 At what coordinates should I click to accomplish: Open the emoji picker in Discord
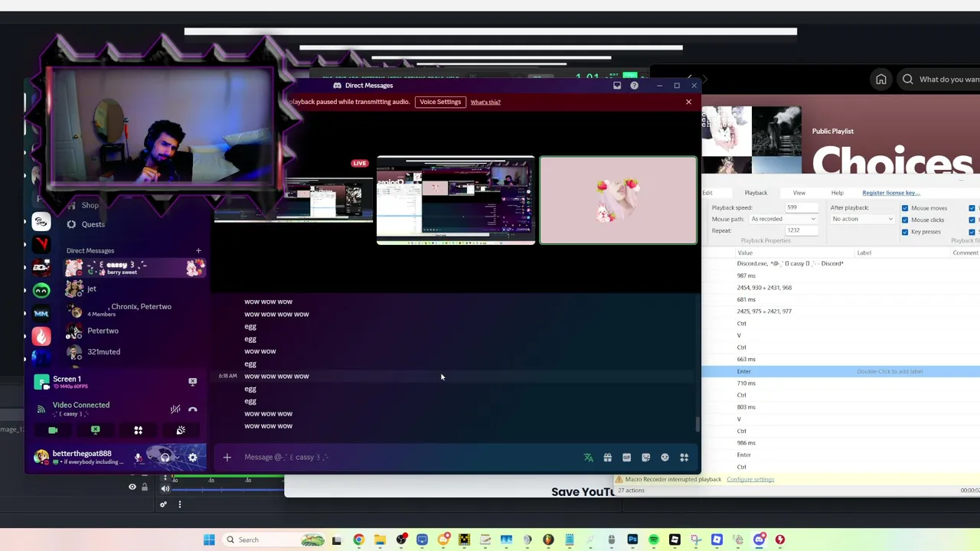(x=665, y=458)
